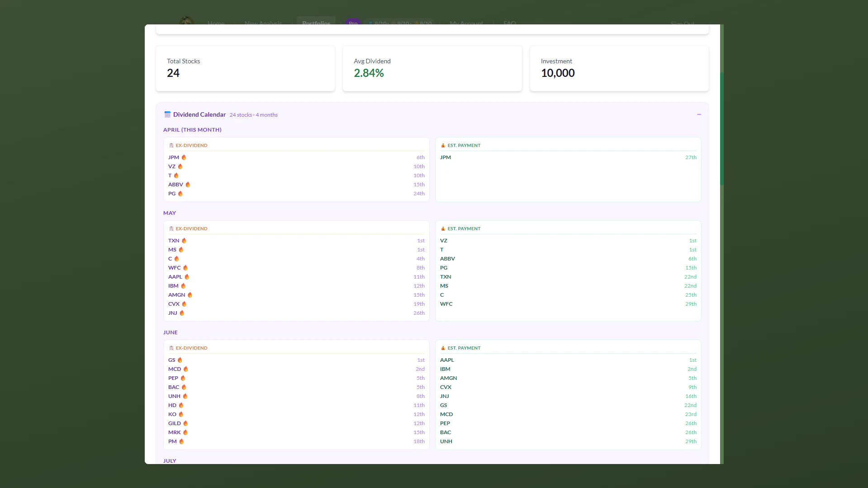Click April est. payment money icon
The image size is (868, 488).
(x=443, y=145)
